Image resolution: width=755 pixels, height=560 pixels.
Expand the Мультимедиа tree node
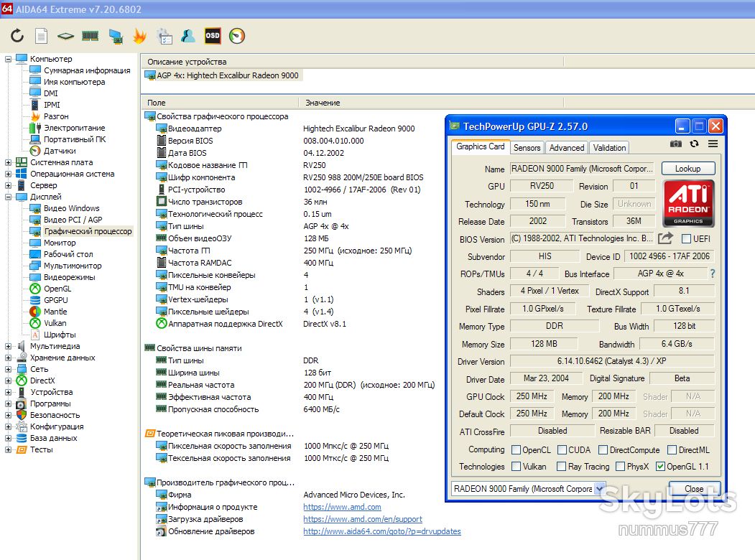(x=8, y=346)
